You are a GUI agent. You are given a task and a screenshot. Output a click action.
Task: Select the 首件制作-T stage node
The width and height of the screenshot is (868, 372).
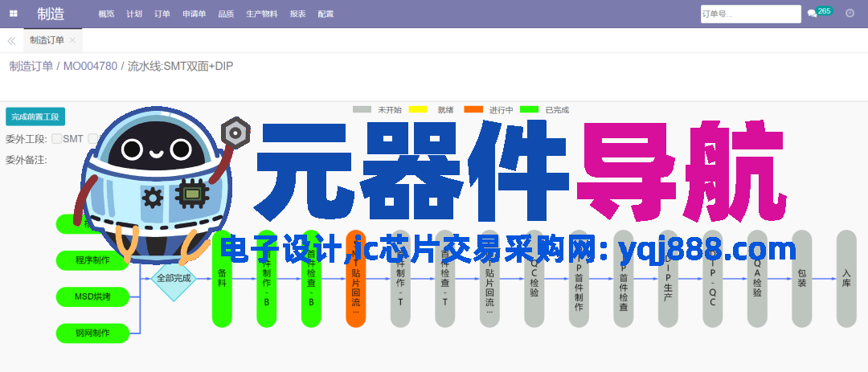pos(400,279)
